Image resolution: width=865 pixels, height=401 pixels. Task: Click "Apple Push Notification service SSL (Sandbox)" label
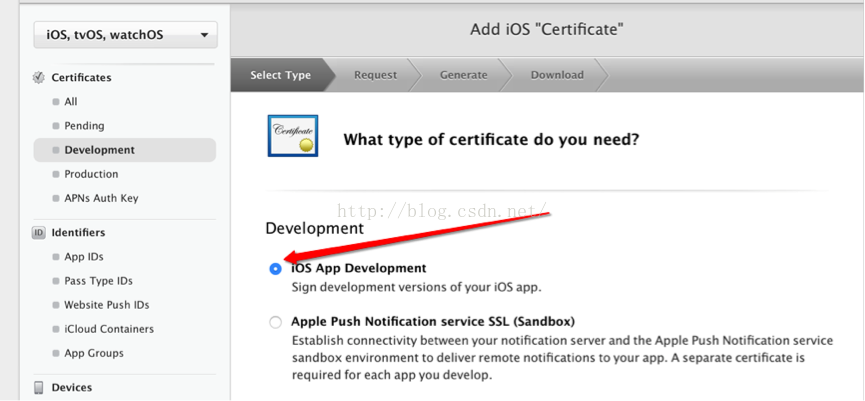(433, 322)
